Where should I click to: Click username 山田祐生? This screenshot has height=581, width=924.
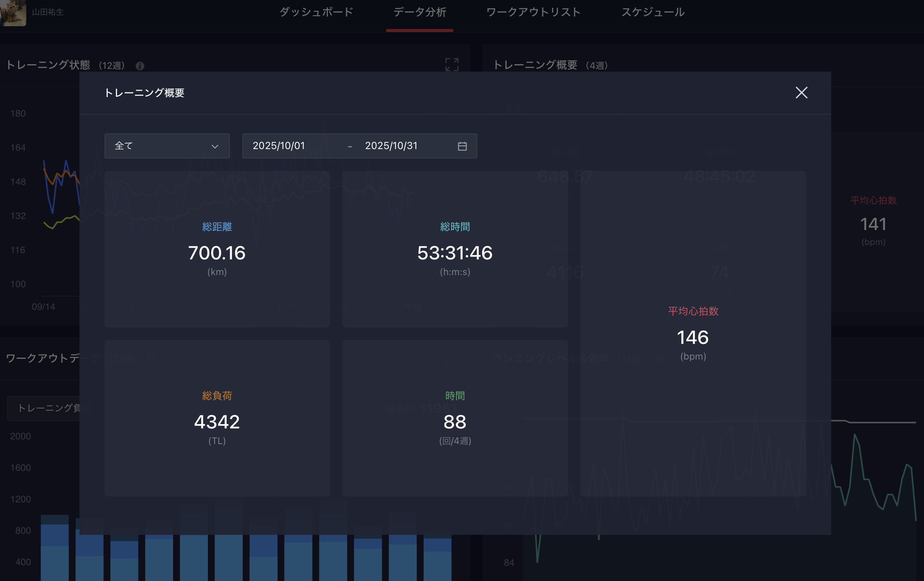pyautogui.click(x=48, y=13)
